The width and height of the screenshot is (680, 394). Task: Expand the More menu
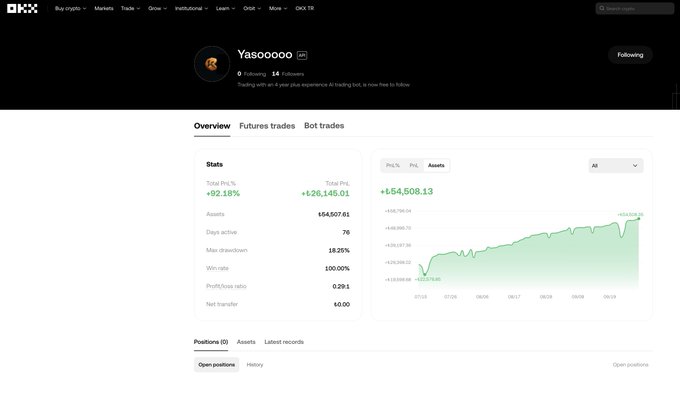click(278, 8)
